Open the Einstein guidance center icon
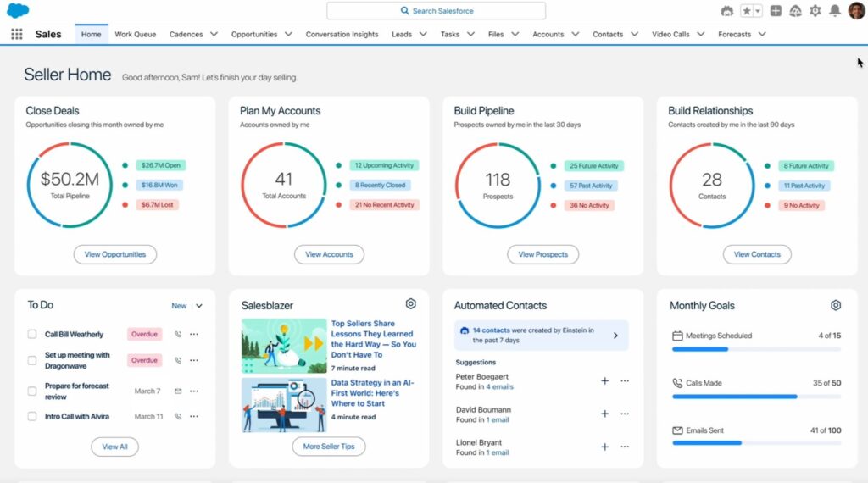Screen dimensions: 868x483 tap(726, 11)
